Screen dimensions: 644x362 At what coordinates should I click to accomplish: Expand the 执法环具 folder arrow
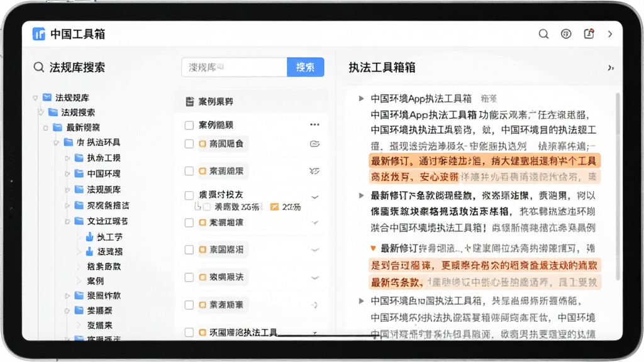click(x=56, y=143)
